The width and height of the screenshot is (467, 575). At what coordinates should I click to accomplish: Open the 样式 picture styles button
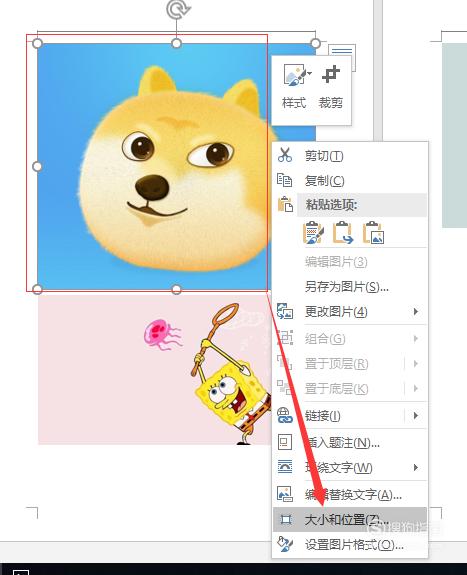[294, 87]
